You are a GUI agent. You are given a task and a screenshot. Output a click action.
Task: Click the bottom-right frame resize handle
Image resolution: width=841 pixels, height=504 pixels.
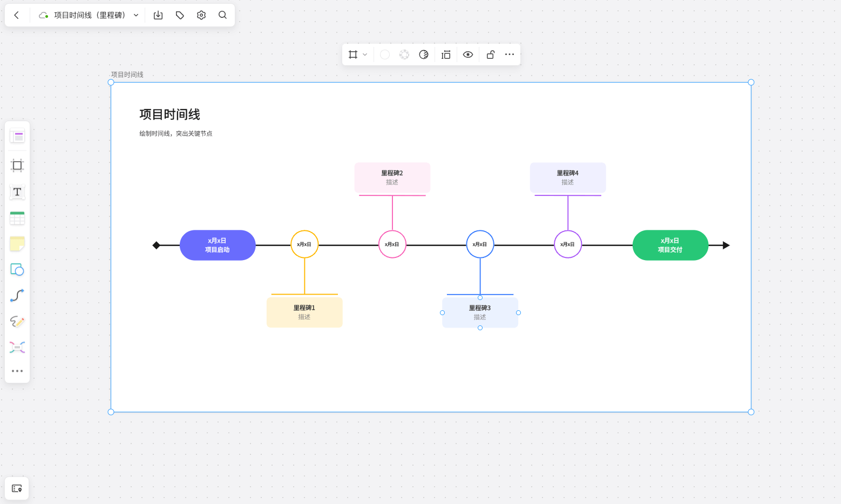pos(751,412)
